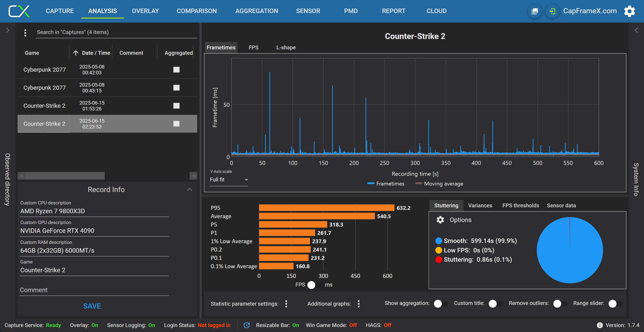This screenshot has width=644, height=332.
Task: Enable Show aggregation toggle
Action: coord(440,304)
